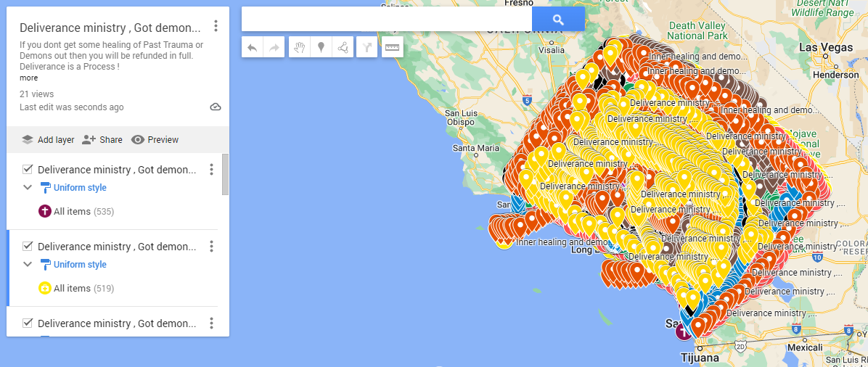Viewport: 868px width, 367px height.
Task: Click the purple cross marker near Tijuana
Action: [x=684, y=332]
